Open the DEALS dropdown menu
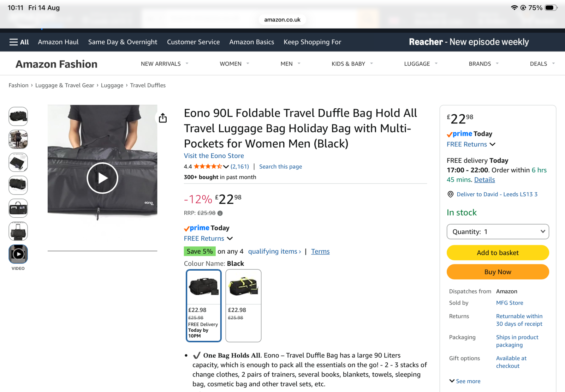565x392 pixels. (542, 64)
